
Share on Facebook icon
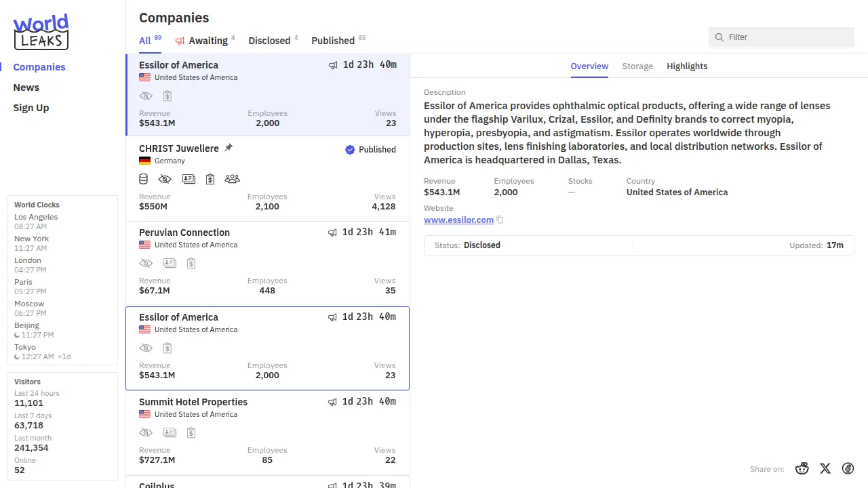848,468
